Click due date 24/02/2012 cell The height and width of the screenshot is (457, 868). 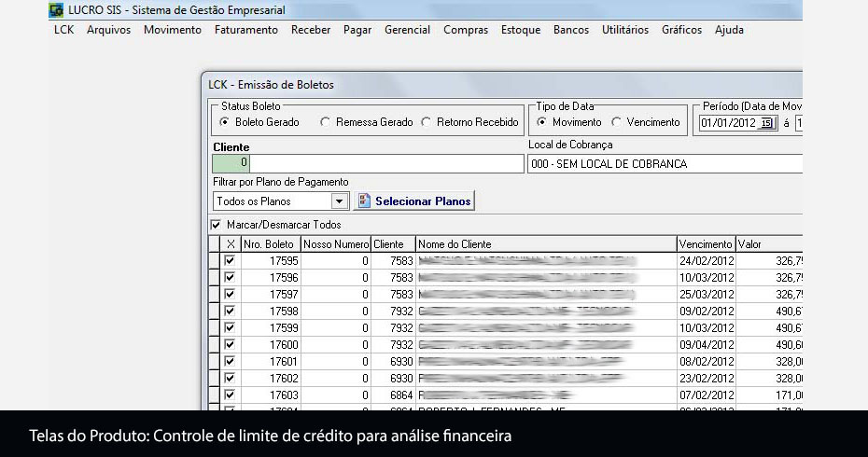coord(706,260)
